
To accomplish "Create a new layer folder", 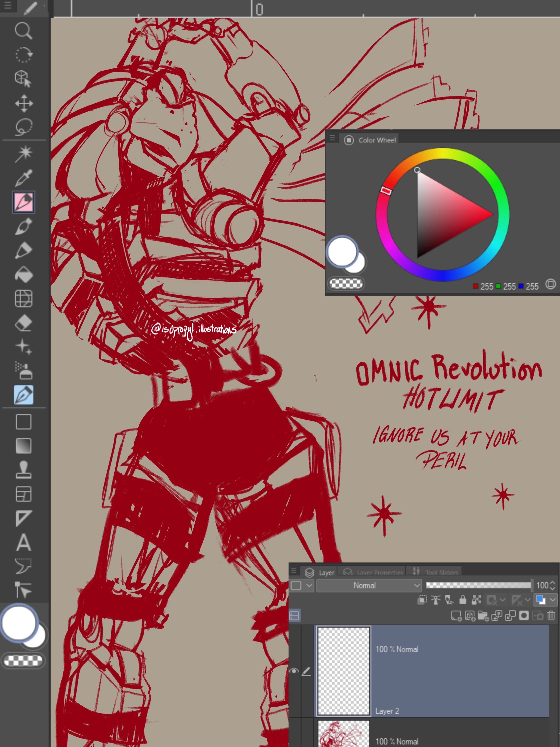I will pyautogui.click(x=483, y=616).
